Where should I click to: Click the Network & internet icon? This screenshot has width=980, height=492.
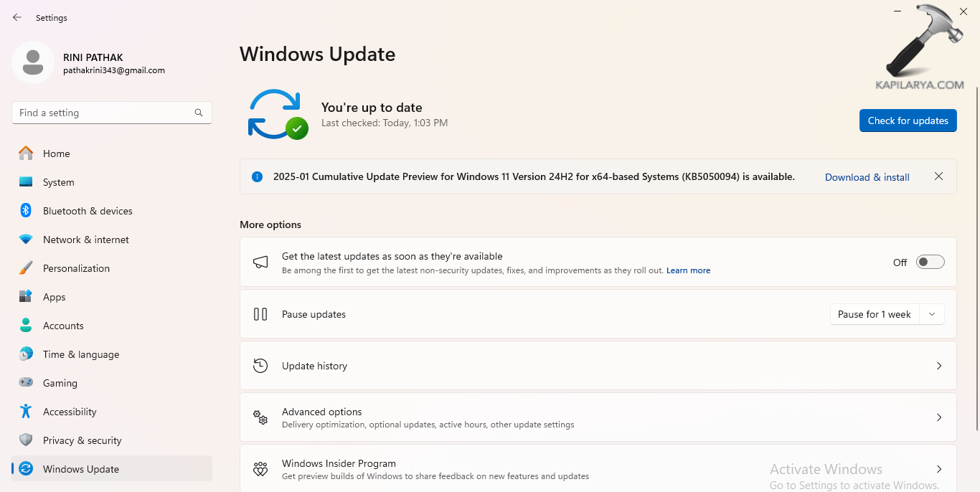29,239
